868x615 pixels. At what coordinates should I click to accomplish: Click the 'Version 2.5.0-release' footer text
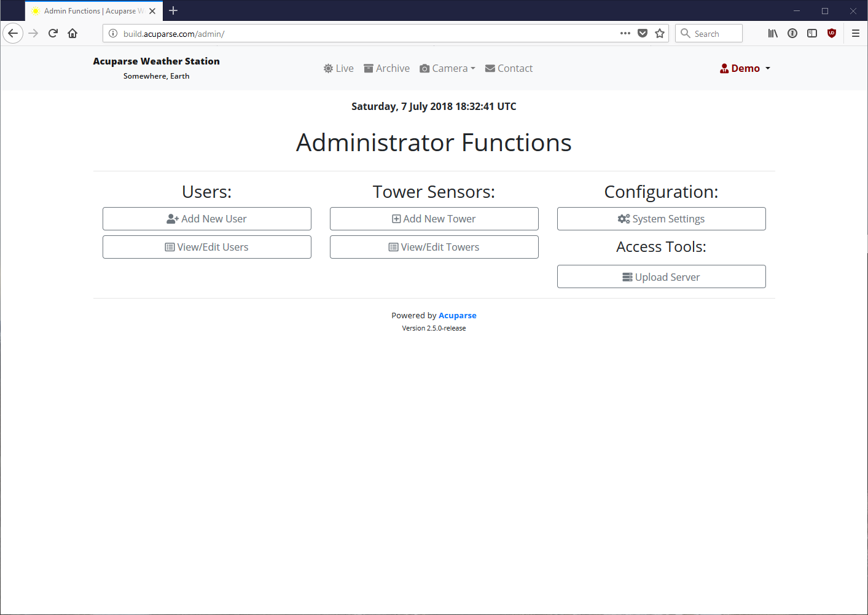click(434, 328)
